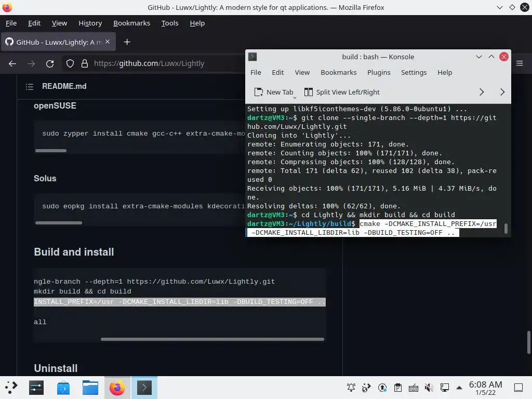Click the Solus code block scrollbar
Screen dimensions: 532x399
pyautogui.click(x=59, y=223)
